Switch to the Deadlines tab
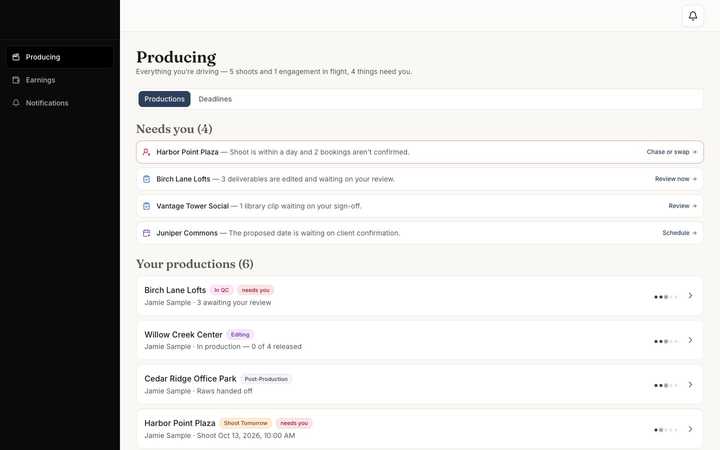The height and width of the screenshot is (450, 720). [x=215, y=99]
